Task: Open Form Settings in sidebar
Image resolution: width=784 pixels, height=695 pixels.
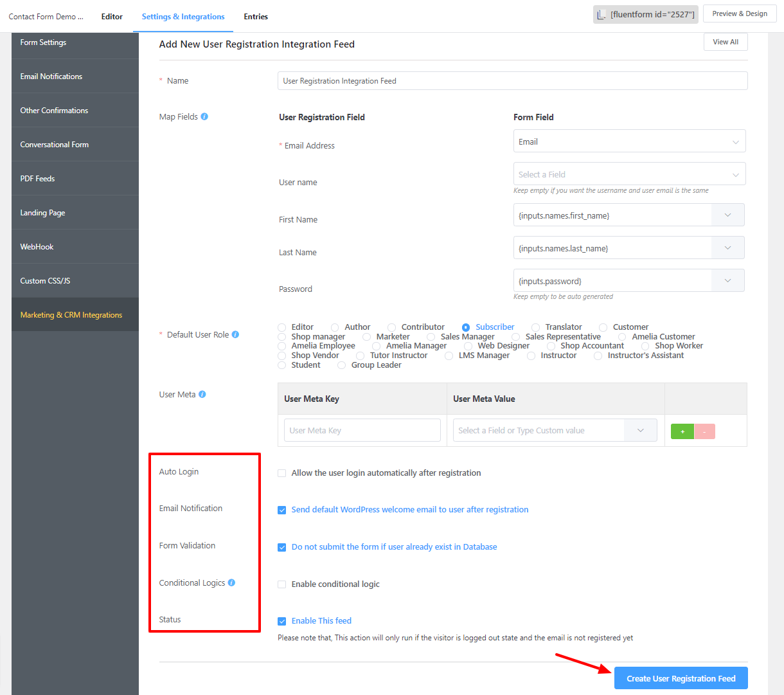Action: [x=75, y=42]
